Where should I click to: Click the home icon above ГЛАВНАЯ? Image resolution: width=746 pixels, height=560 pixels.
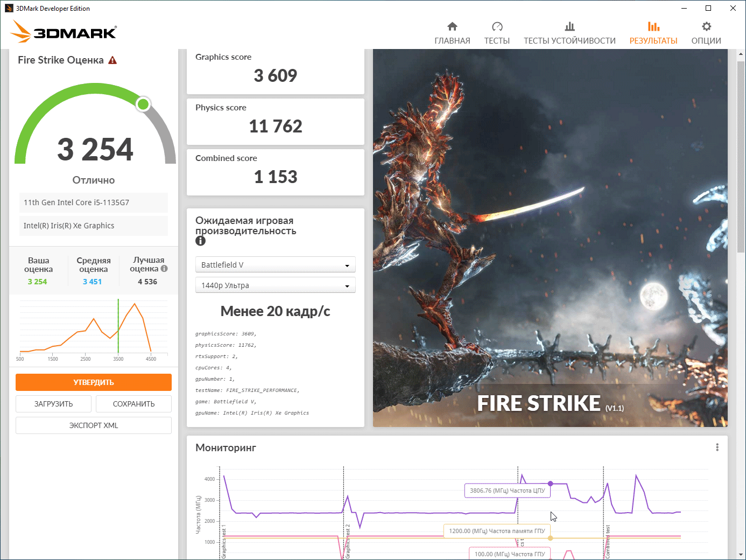click(x=452, y=26)
